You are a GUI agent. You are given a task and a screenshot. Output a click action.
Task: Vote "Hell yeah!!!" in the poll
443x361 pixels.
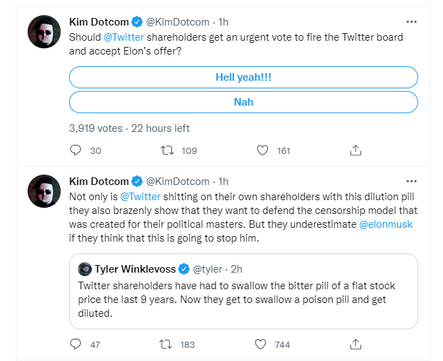click(x=243, y=77)
